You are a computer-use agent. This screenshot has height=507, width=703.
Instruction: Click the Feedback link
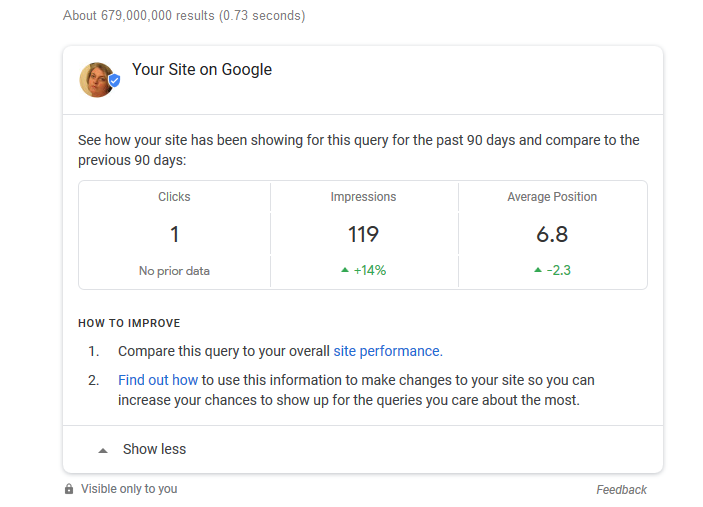coord(621,490)
